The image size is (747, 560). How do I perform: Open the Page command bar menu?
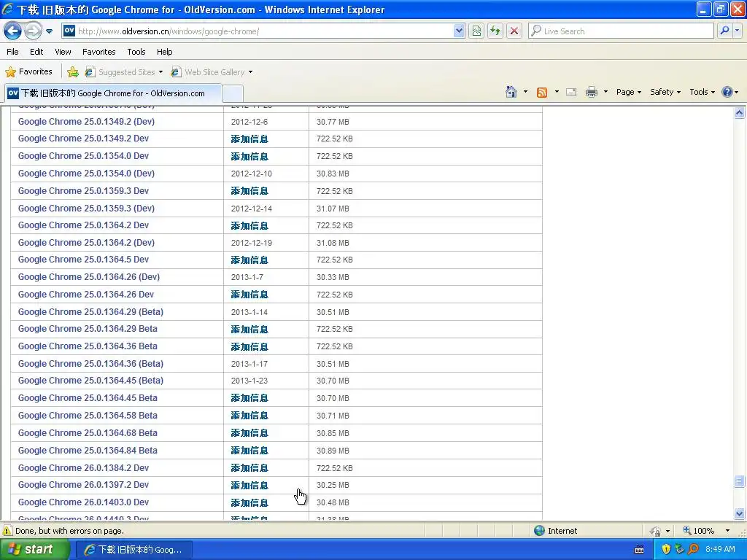click(629, 92)
